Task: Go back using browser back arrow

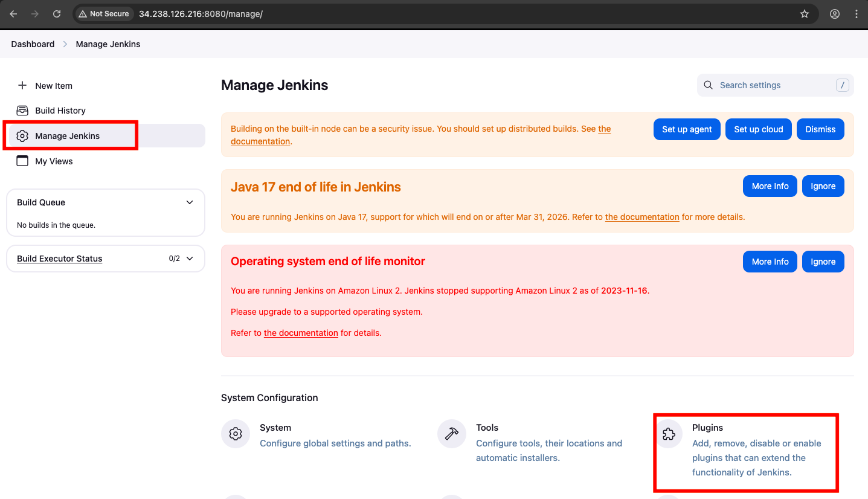Action: [13, 14]
